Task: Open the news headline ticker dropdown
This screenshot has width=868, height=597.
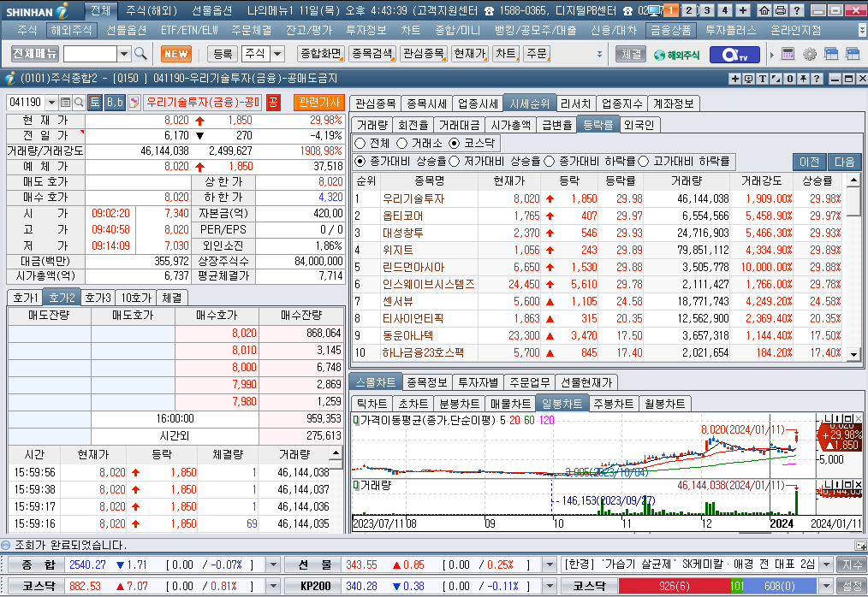Action: (x=826, y=564)
